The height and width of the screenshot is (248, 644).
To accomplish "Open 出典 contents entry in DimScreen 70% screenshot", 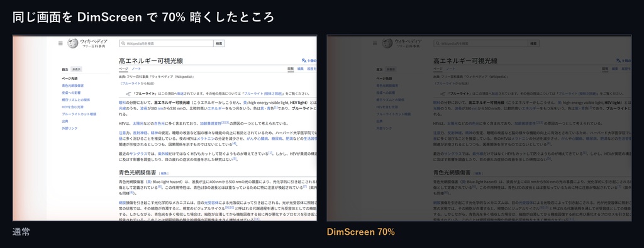I will pos(380,121).
